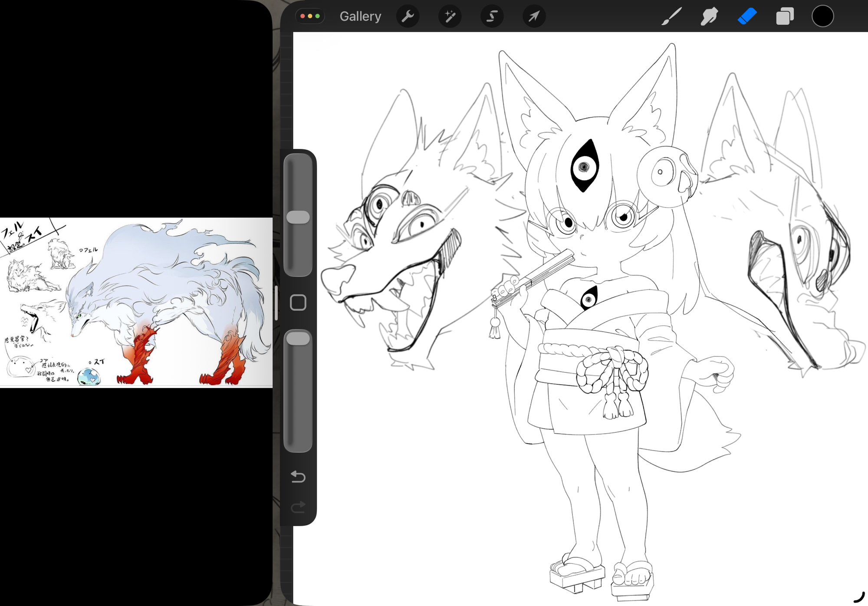The height and width of the screenshot is (606, 868).
Task: Open the three-dot multitasking menu
Action: (x=310, y=16)
